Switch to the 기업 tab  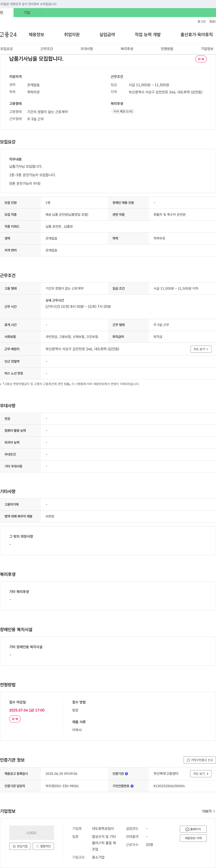[27, 13]
